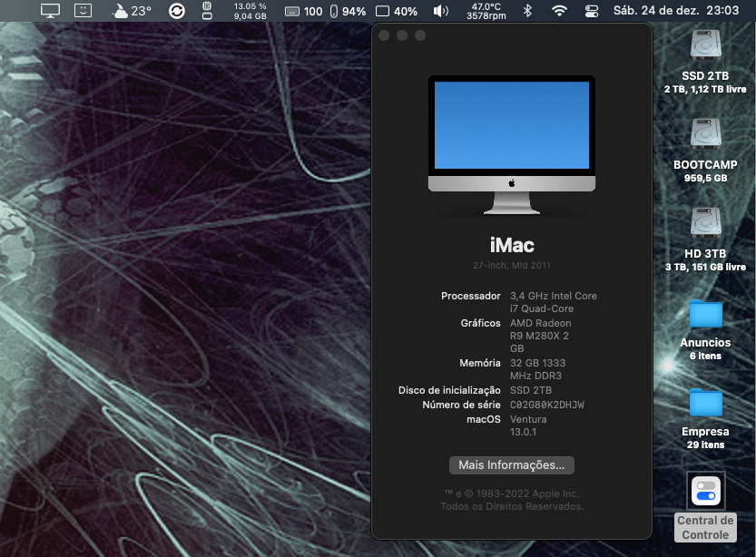Screen dimensions: 756x557
Task: Select the Empresa folder on the desktop
Action: tap(705, 403)
